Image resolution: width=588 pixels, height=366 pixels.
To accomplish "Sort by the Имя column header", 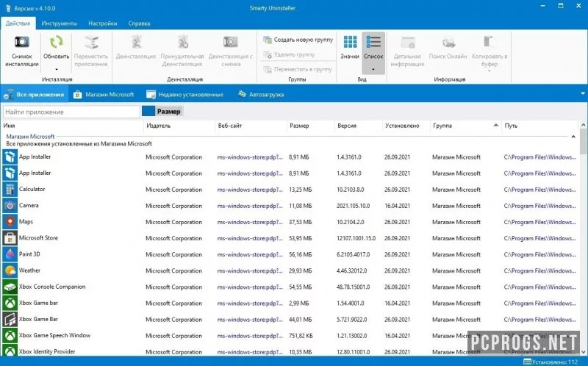I will [x=73, y=126].
